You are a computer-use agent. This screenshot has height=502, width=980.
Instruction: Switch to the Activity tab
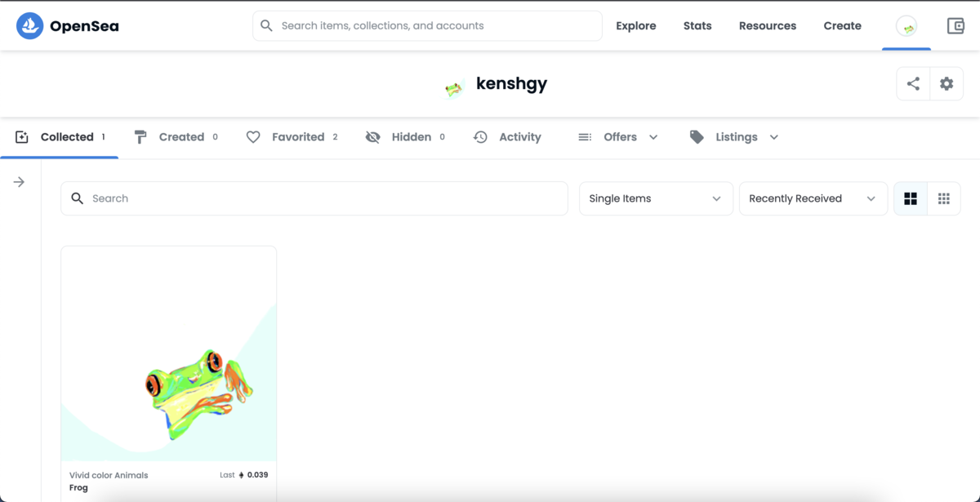click(507, 137)
